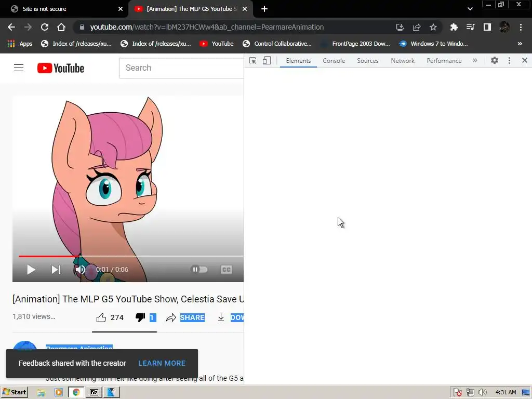Viewport: 532px width, 399px height.
Task: Open the media control icon in toolbar
Action: pyautogui.click(x=470, y=27)
